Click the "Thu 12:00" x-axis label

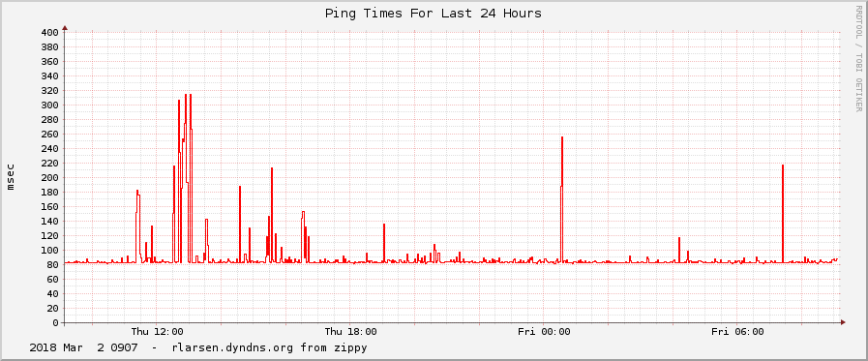coord(157,332)
